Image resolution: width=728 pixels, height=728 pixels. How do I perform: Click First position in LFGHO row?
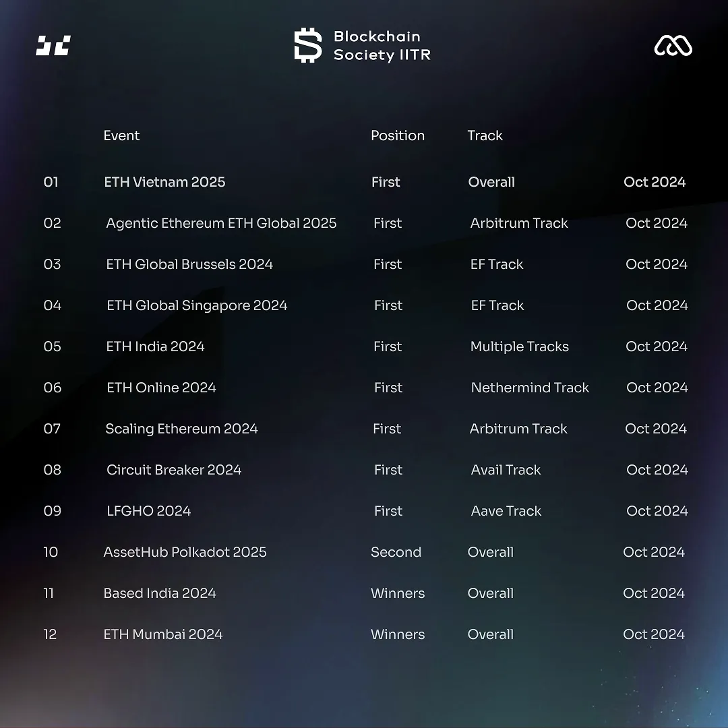click(388, 511)
